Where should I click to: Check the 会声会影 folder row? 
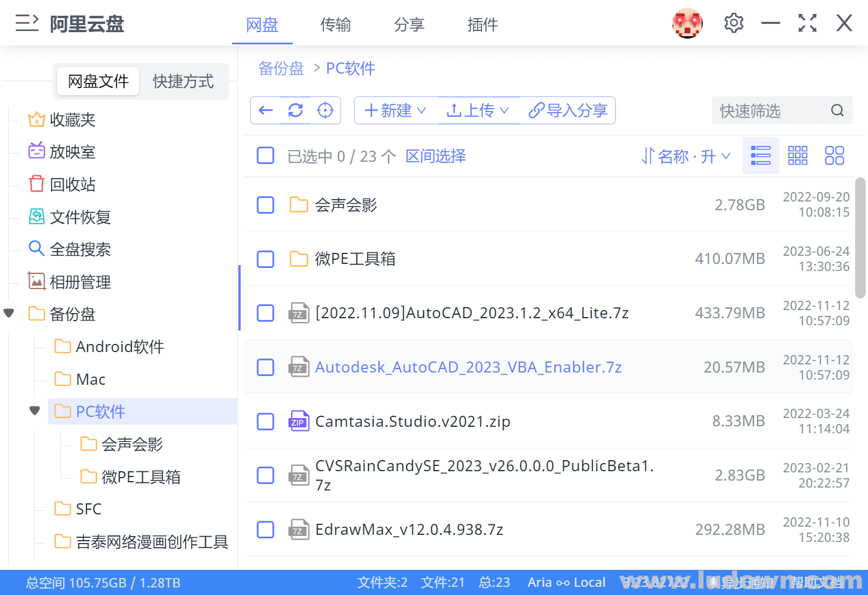(x=266, y=204)
